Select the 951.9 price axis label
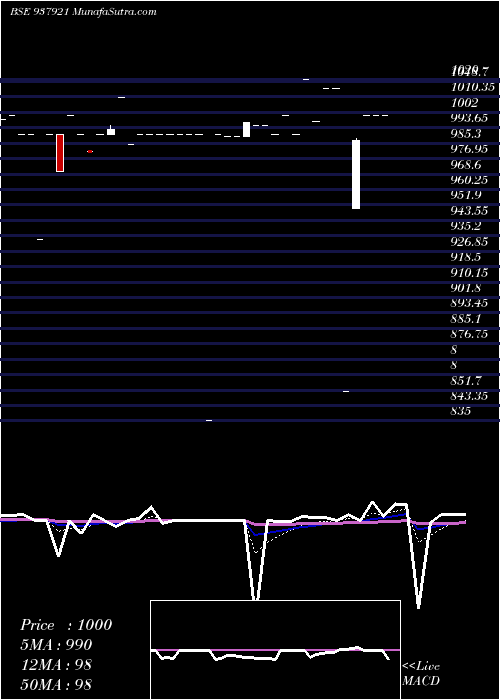 tap(466, 195)
